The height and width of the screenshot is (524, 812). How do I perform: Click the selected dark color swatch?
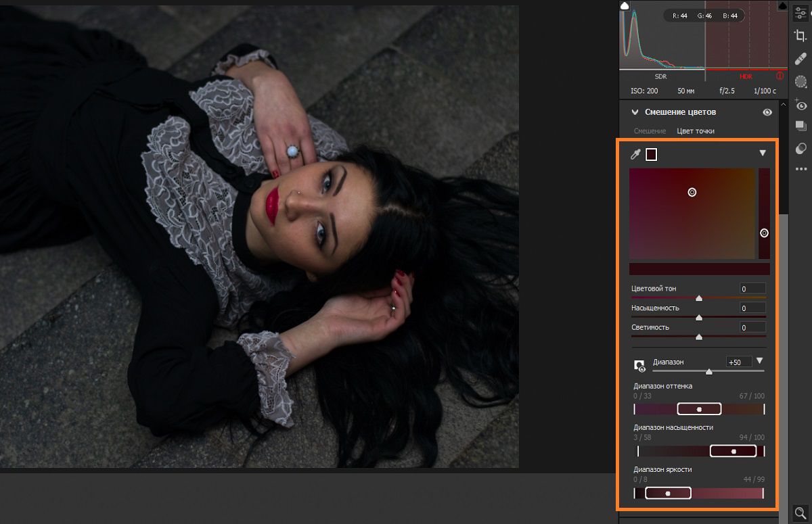tap(651, 155)
